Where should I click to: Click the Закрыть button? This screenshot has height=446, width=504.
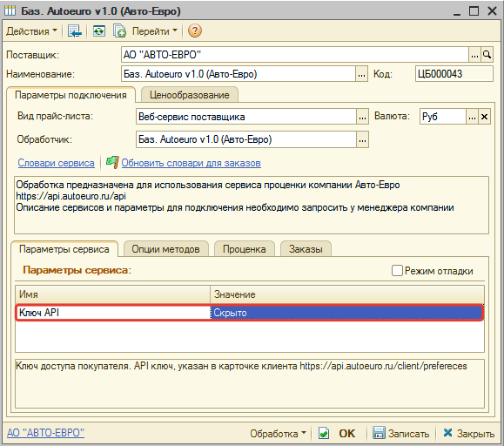point(469,433)
